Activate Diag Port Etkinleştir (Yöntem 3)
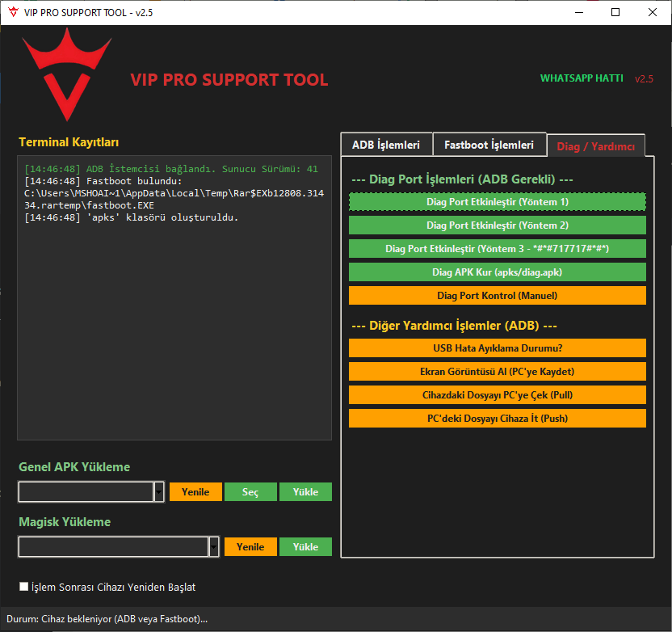This screenshot has width=672, height=632. [497, 248]
